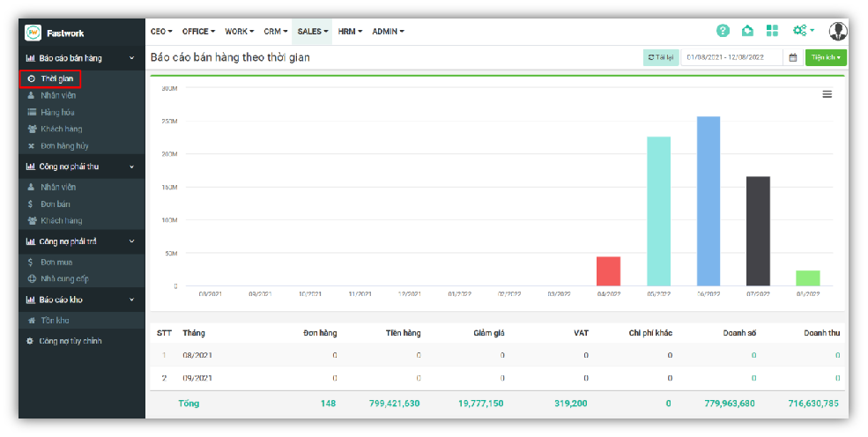This screenshot has height=437, width=868.
Task: Open Hàng hóa report in sidebar
Action: (57, 112)
